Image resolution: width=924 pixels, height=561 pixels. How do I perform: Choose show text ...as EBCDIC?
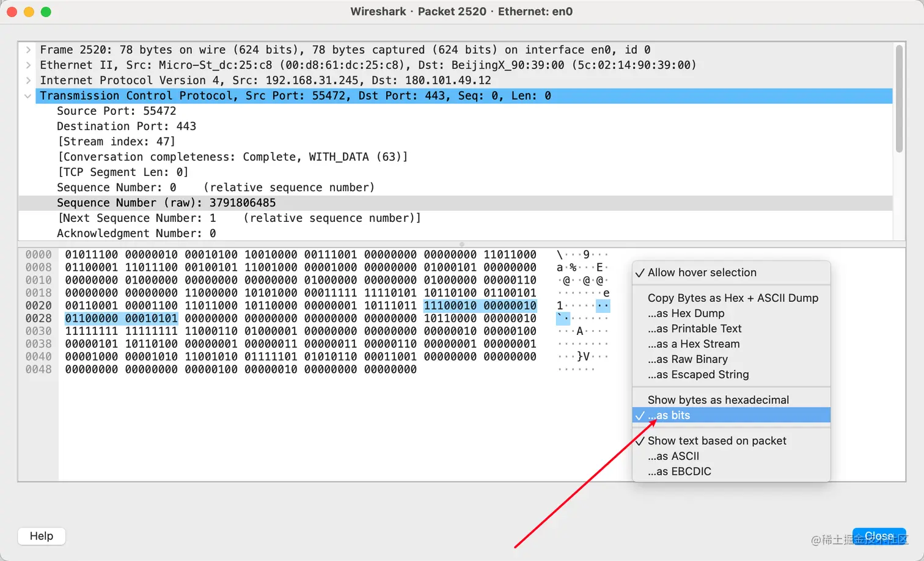[x=731, y=472]
